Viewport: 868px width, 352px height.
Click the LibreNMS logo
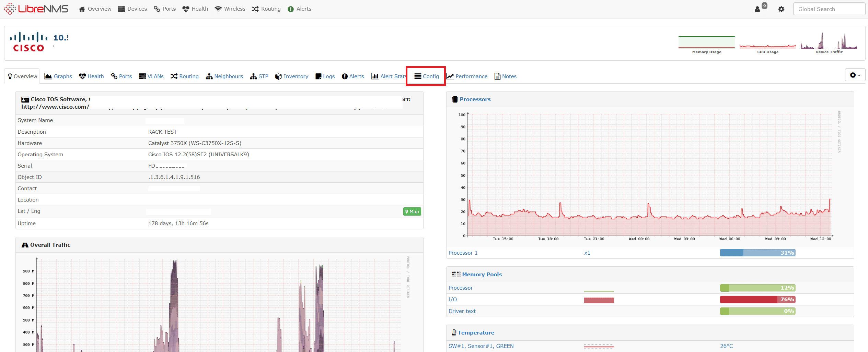tap(36, 9)
